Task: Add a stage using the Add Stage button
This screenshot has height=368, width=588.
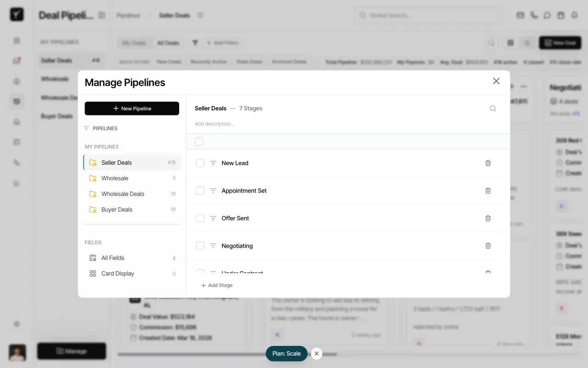Action: pos(216,285)
